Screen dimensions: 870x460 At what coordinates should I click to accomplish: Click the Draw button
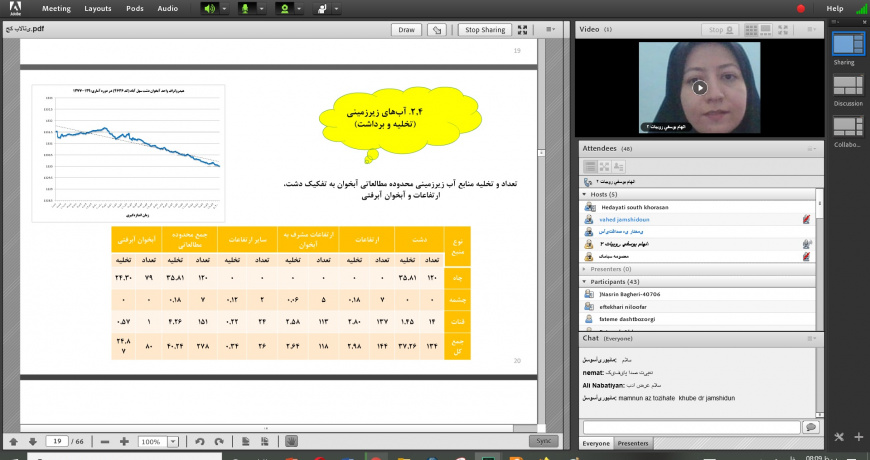click(406, 30)
